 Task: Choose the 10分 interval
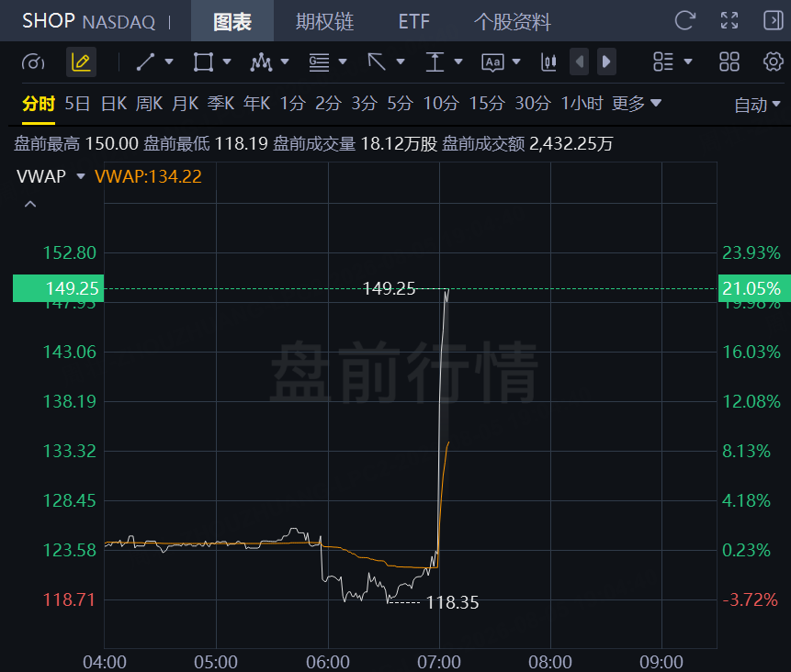441,104
